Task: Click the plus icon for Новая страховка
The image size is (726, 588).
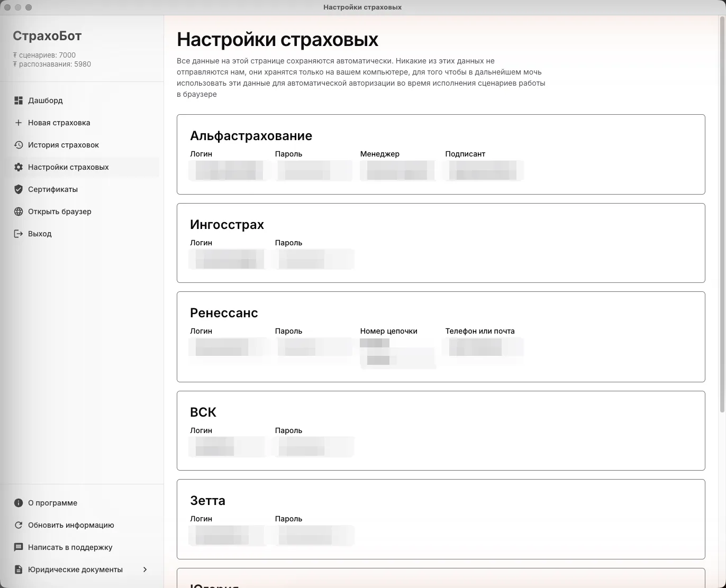Action: pos(19,123)
